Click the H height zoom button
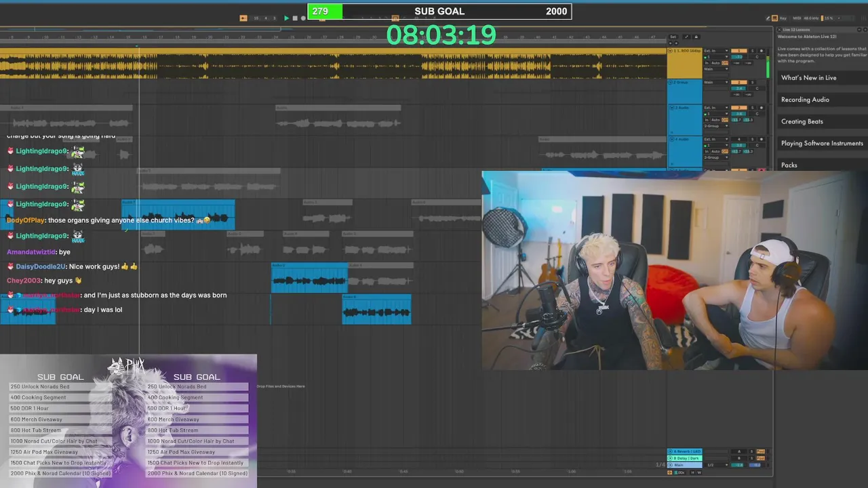Image resolution: width=868 pixels, height=488 pixels. point(692,472)
